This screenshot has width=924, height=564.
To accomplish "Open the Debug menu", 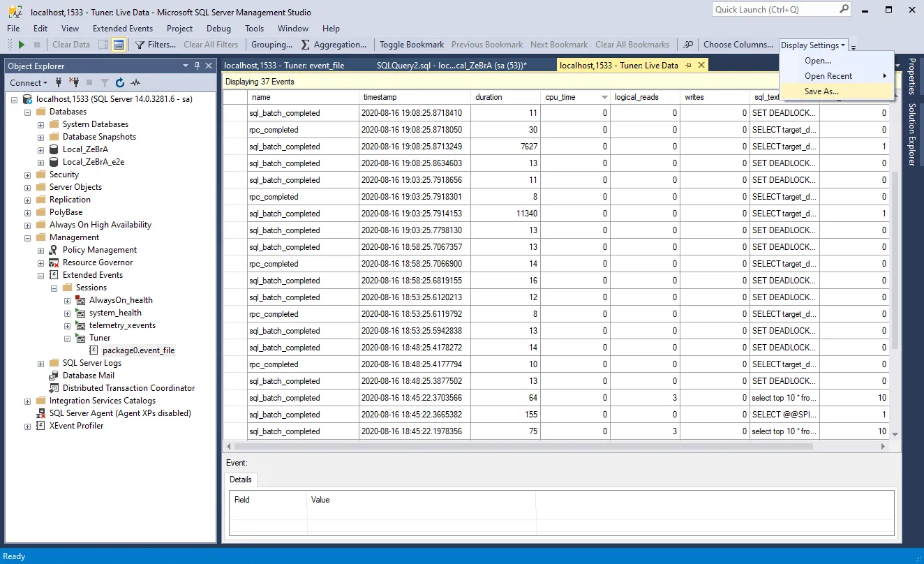I will click(x=218, y=29).
